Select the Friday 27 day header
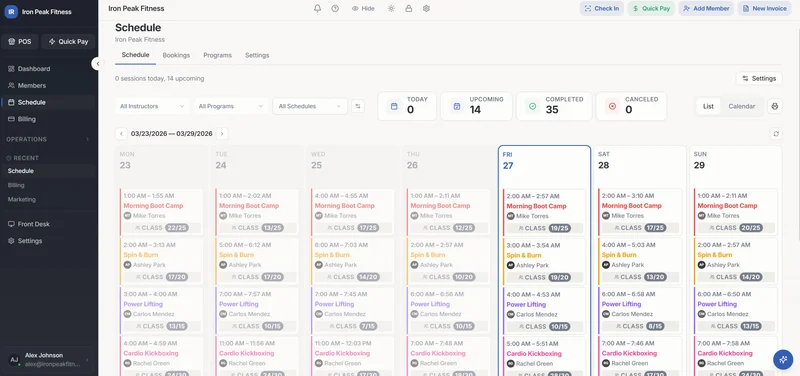Screen dimensions: 800x376 coord(544,160)
